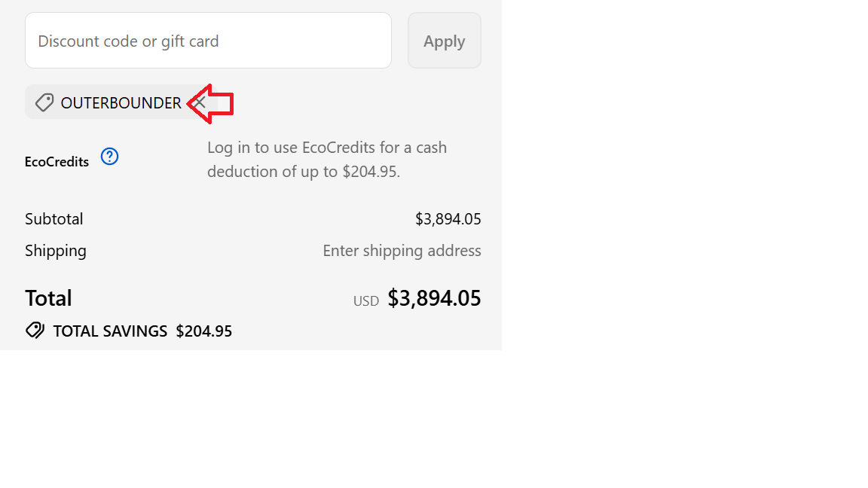Viewport: 868px width, 488px height.
Task: Select the Subtotal amount $3,894.05
Action: (x=448, y=218)
